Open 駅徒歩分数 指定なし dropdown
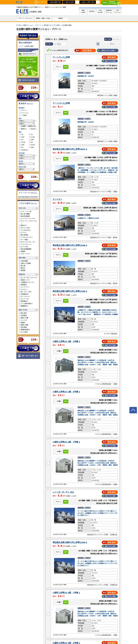This screenshot has height=644, width=138. coord(27,169)
